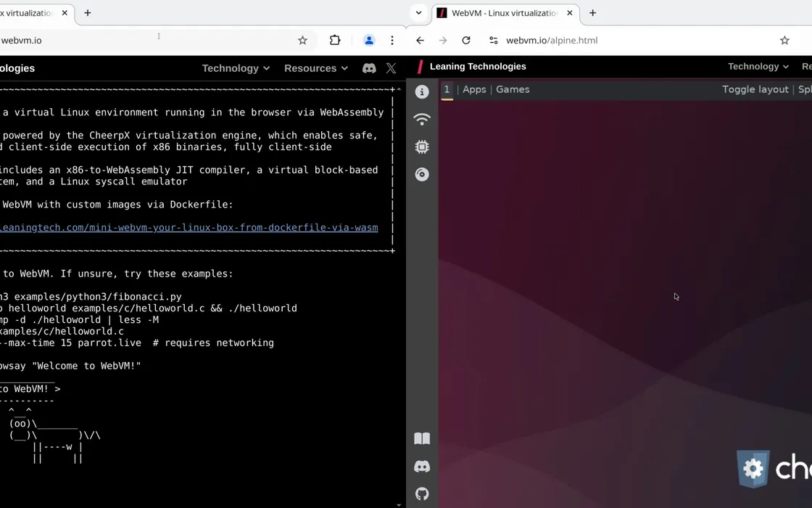Open the Disk sidebar icon

[422, 174]
